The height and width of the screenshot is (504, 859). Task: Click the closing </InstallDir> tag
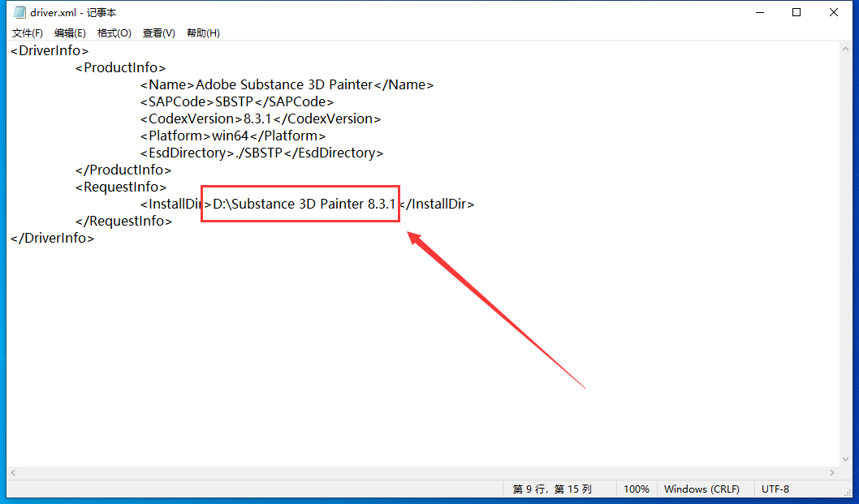coord(437,204)
